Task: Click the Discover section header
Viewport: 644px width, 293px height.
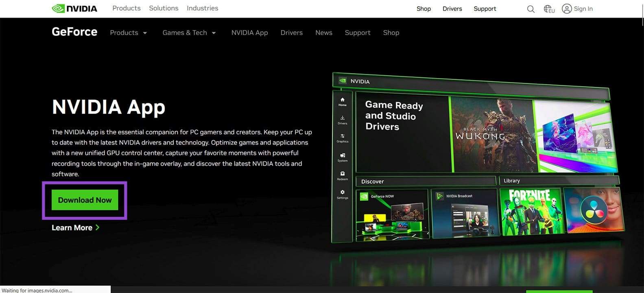Action: pos(426,181)
